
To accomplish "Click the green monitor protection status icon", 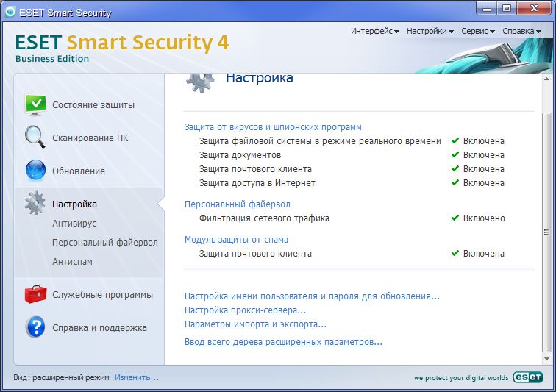I will point(35,105).
